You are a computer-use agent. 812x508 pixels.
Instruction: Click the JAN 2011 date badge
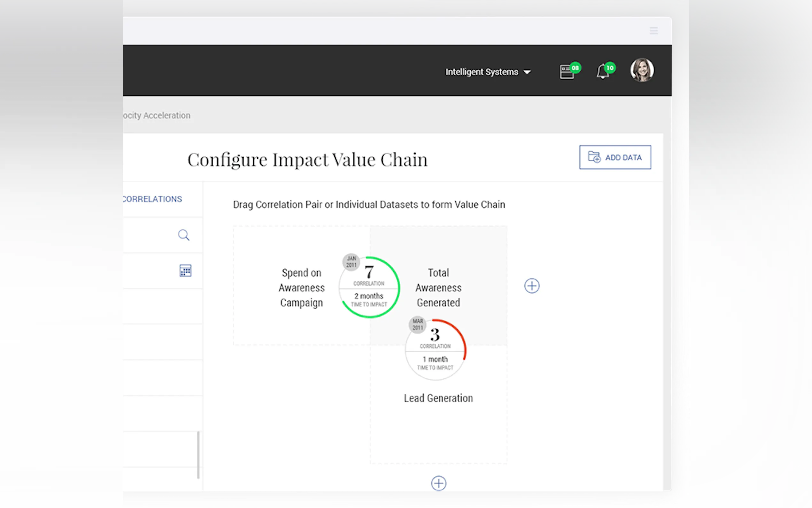tap(351, 262)
